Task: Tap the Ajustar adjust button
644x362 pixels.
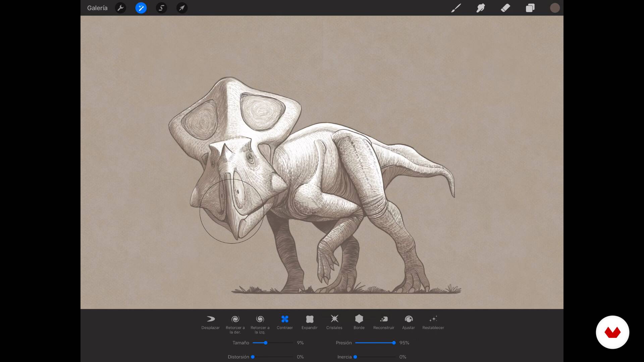Action: point(409,322)
